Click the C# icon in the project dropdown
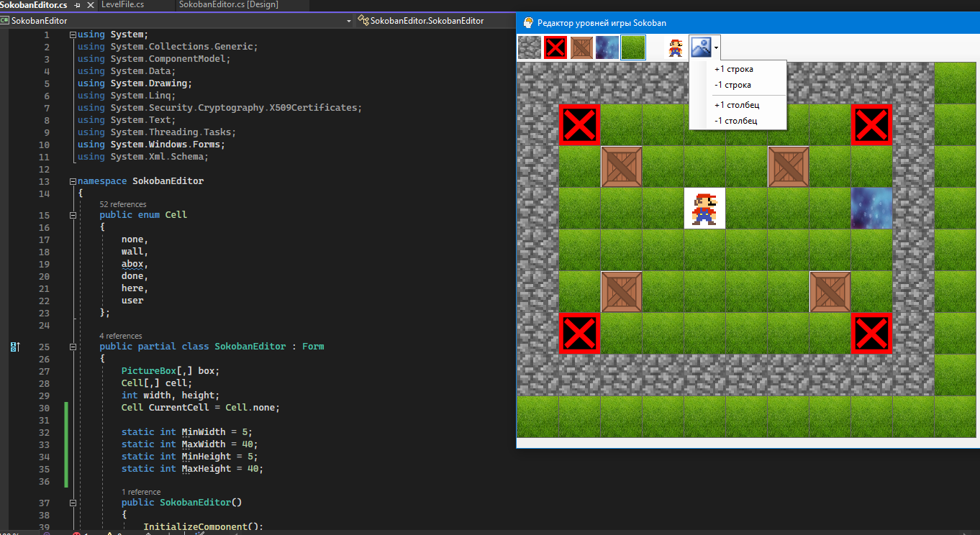The image size is (980, 535). click(x=5, y=21)
